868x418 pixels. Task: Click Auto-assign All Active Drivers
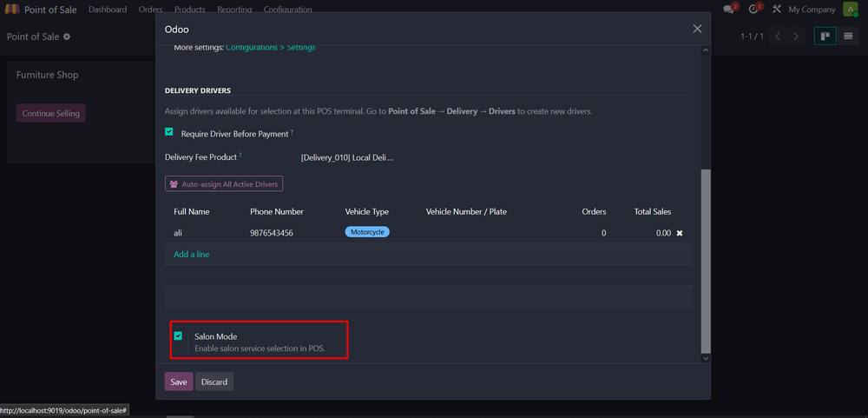[x=224, y=184]
